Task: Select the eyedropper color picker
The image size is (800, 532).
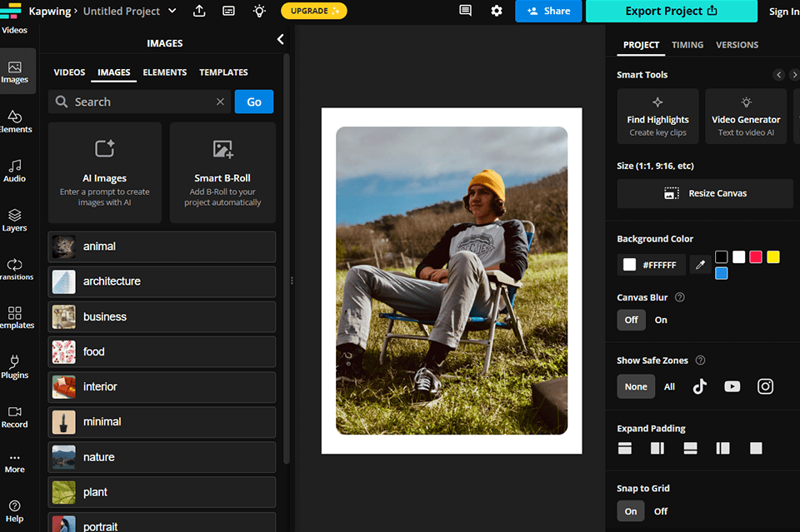Action: click(x=700, y=265)
